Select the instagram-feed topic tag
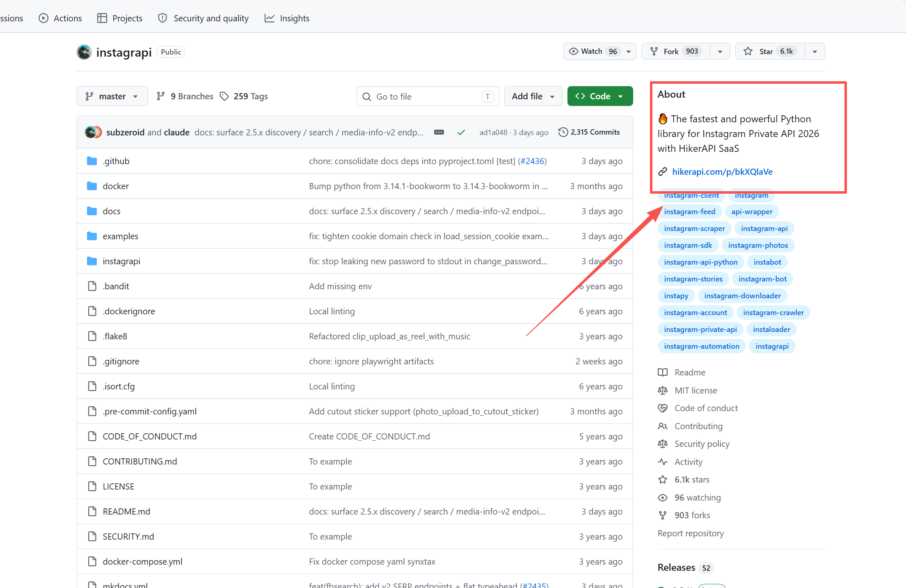 click(690, 211)
